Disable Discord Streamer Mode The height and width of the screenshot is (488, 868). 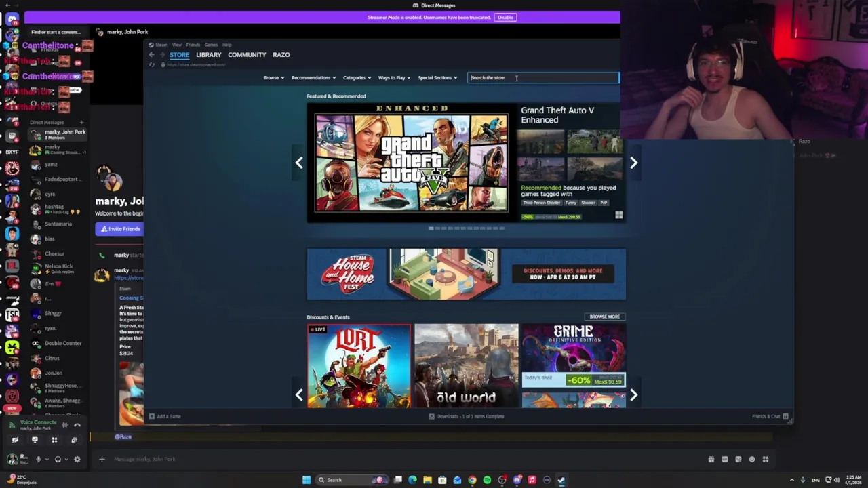pyautogui.click(x=505, y=17)
